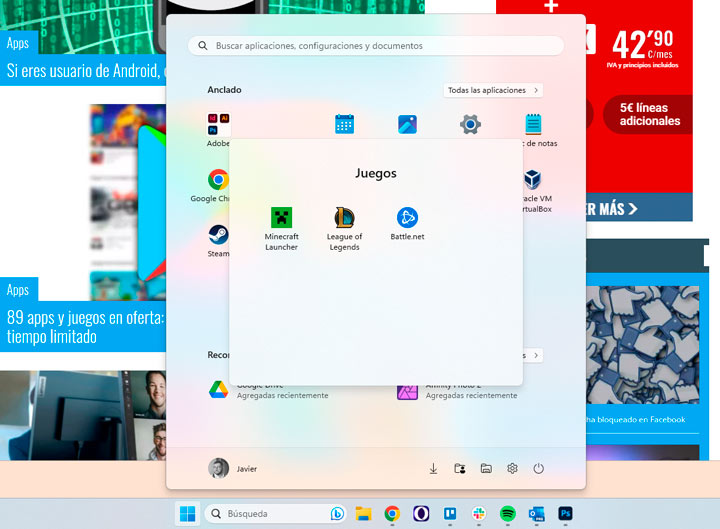Open the Opera browser taskbar icon
Screen dimensions: 720x529
421,513
